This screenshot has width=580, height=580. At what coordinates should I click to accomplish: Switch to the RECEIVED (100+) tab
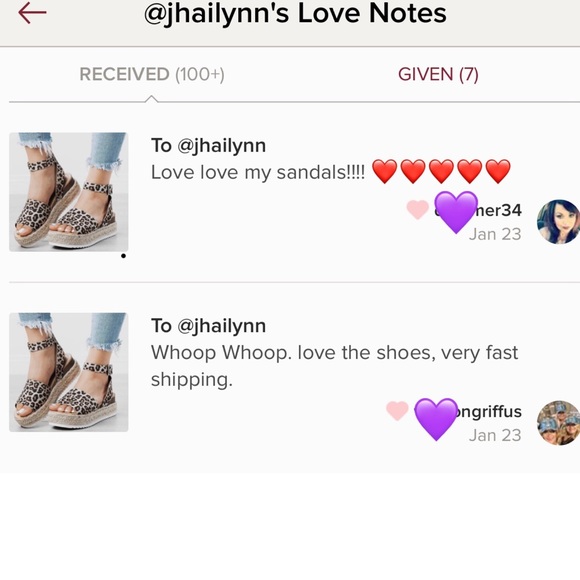pos(152,74)
